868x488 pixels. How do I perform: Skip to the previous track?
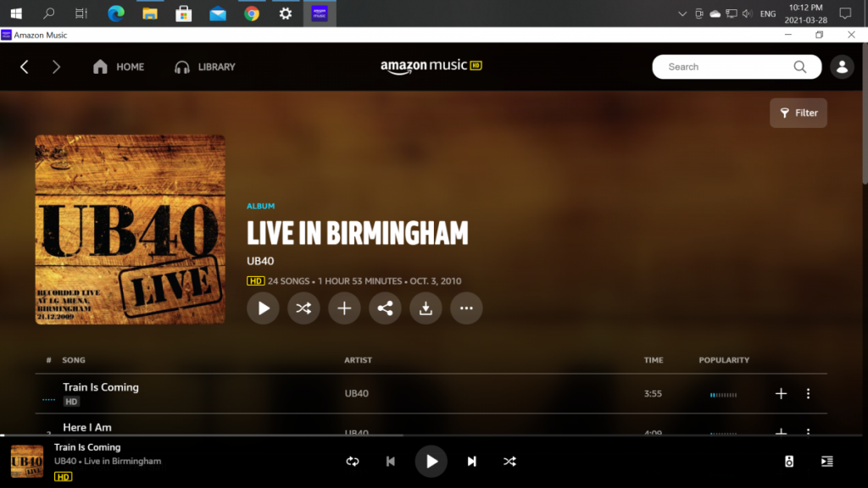(390, 462)
